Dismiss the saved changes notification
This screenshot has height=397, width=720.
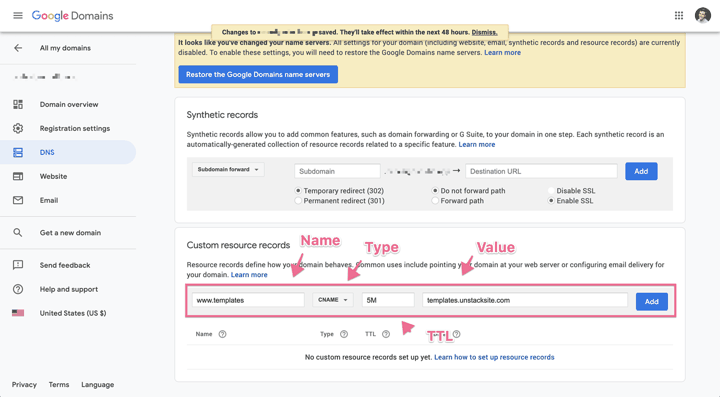pyautogui.click(x=484, y=32)
